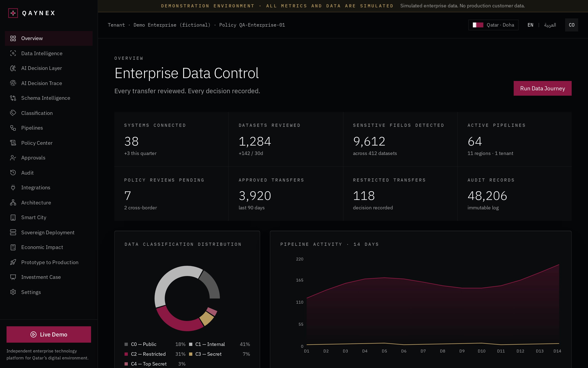Go to the Approvals menu label
This screenshot has width=588, height=368.
click(33, 158)
